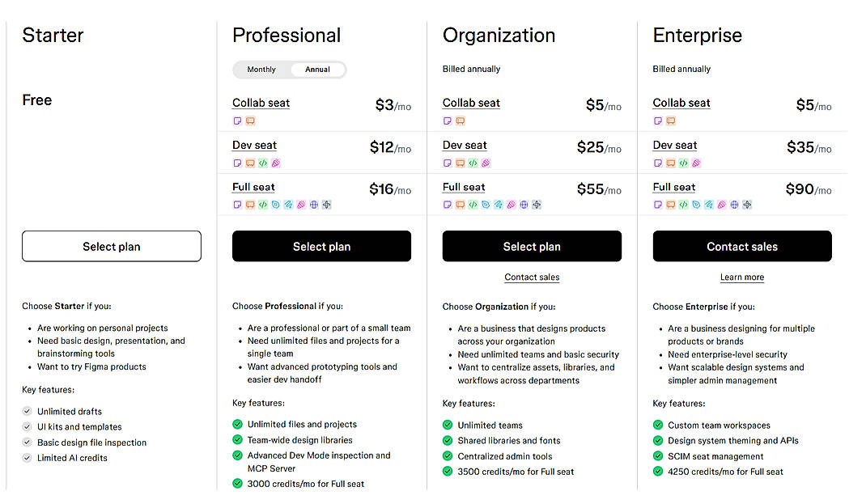This screenshot has width=866, height=504.
Task: Select the Annual billing tab
Action: [x=317, y=70]
